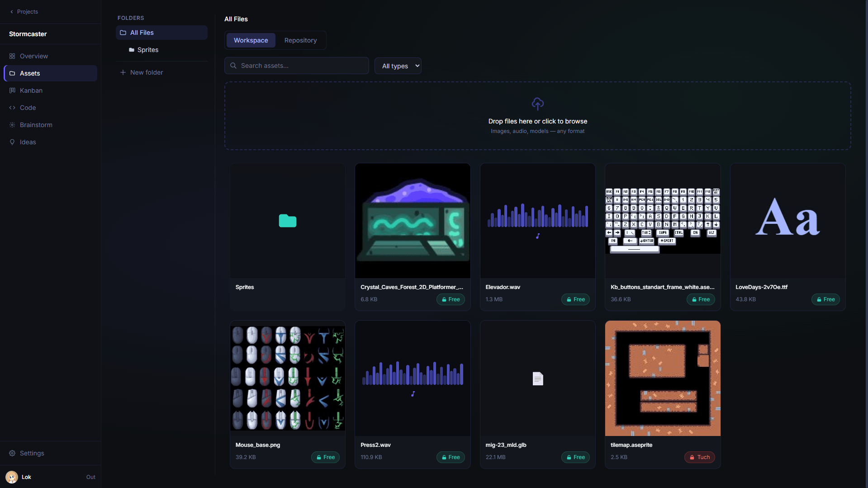Click the Stormcaster project title
The width and height of the screenshot is (868, 488).
(x=28, y=34)
